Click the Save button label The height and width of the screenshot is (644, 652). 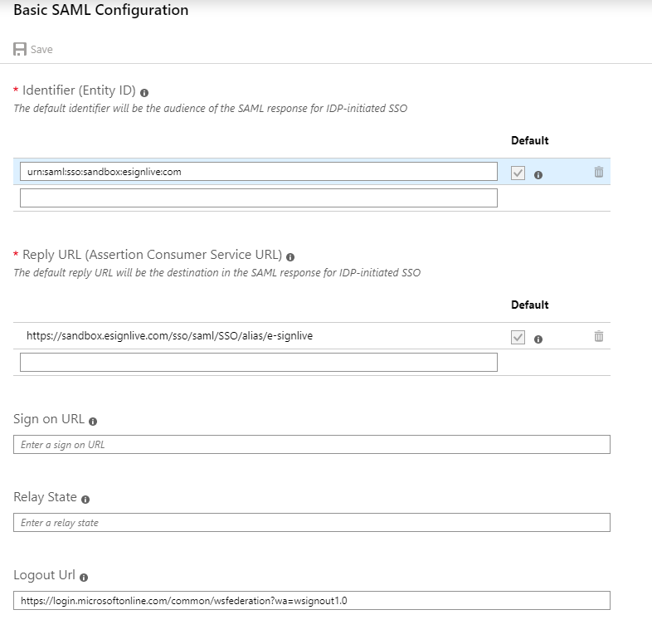click(x=41, y=50)
